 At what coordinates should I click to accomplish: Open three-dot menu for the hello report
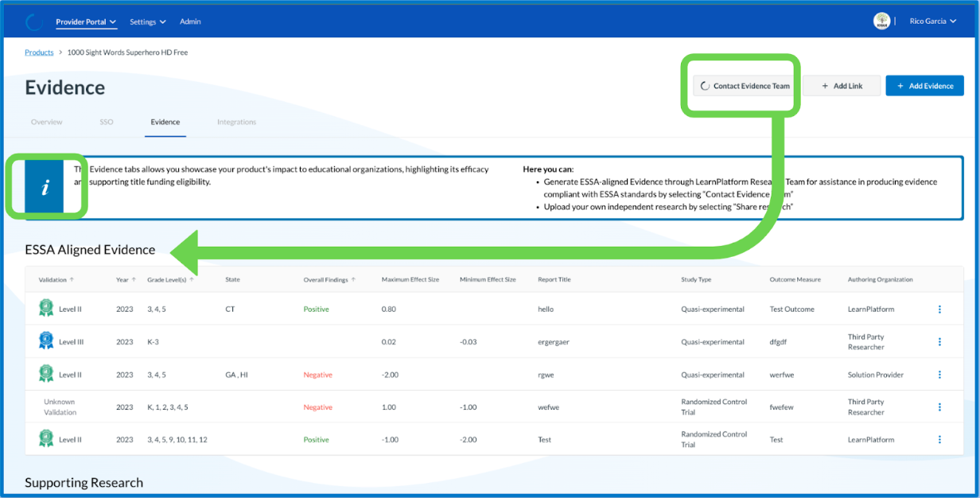[939, 309]
